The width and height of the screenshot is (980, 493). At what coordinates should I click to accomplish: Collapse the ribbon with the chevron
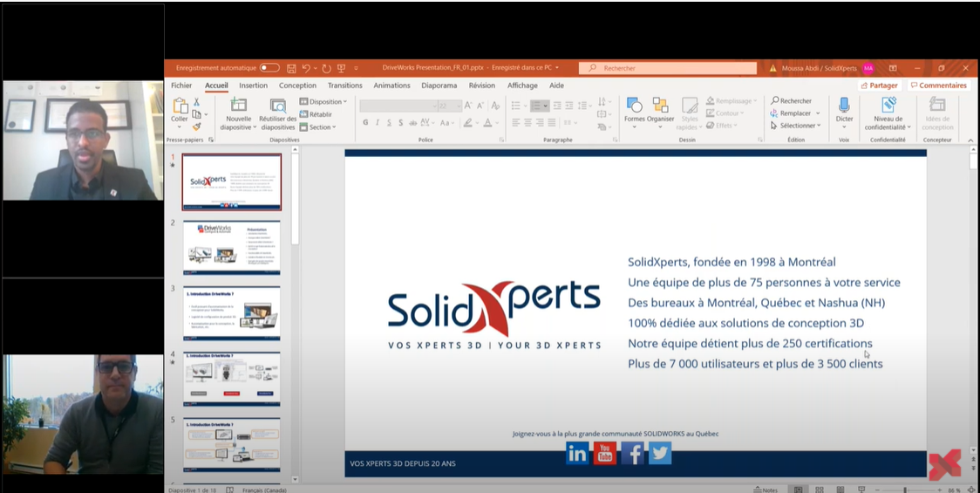(970, 140)
